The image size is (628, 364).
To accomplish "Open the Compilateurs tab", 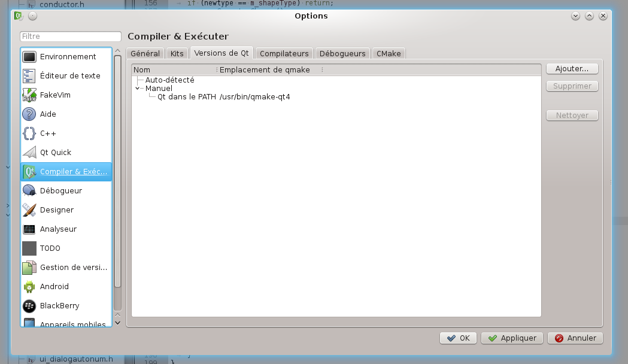I will pyautogui.click(x=284, y=54).
